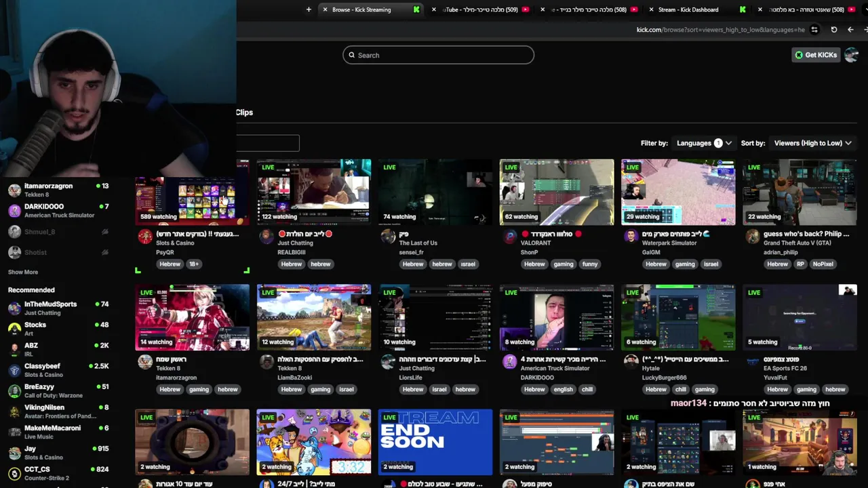
Task: Switch to Stream - Kick Dashboard tab
Action: (x=688, y=9)
